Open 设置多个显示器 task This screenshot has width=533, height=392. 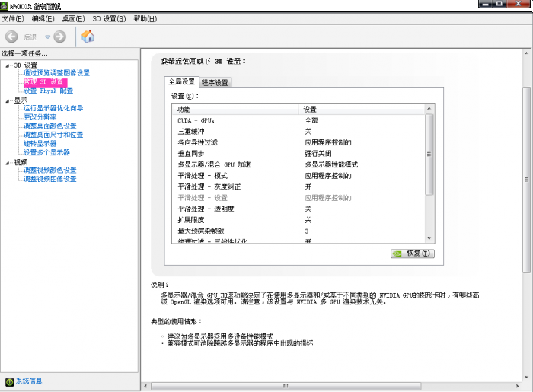pyautogui.click(x=46, y=152)
